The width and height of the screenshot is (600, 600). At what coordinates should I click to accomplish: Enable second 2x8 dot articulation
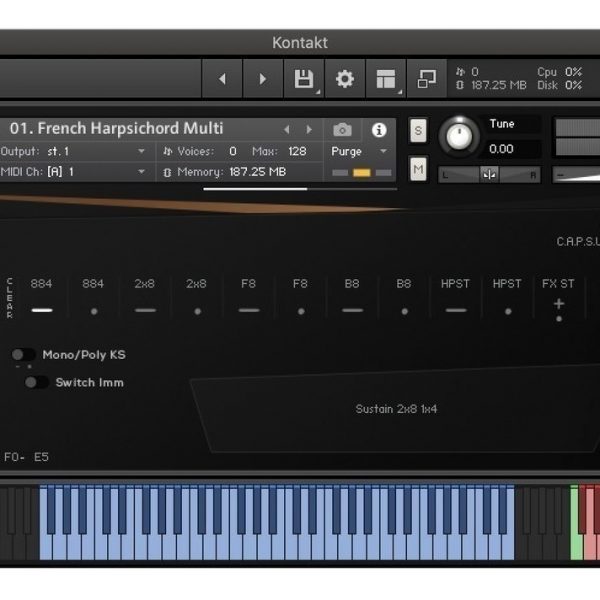(x=197, y=311)
